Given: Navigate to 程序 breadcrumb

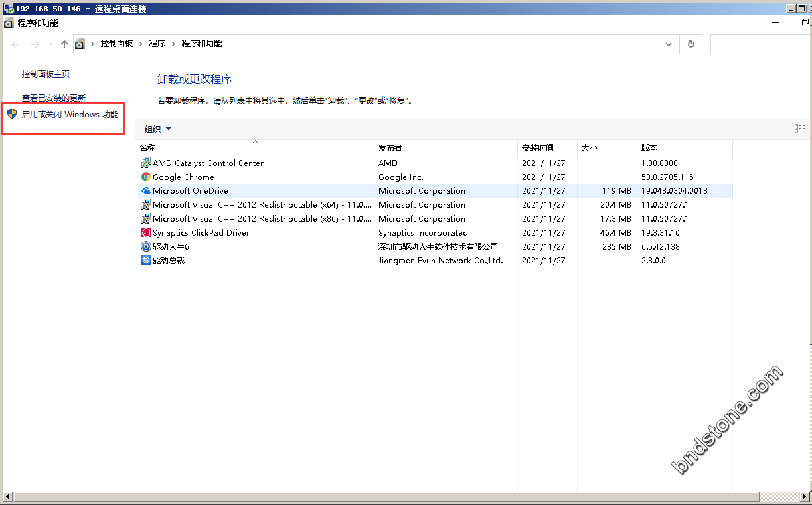Looking at the screenshot, I should (157, 44).
